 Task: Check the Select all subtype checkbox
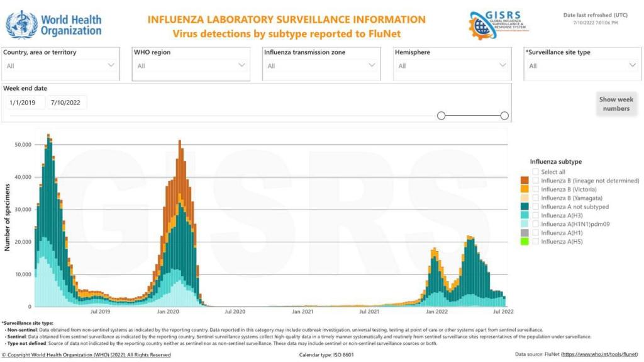pos(535,172)
